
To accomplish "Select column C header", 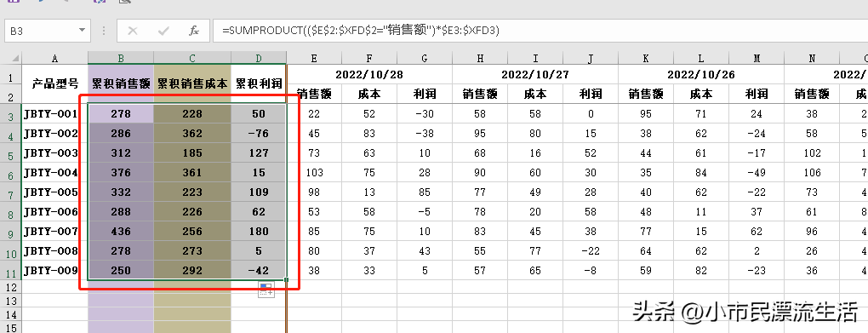I will pyautogui.click(x=192, y=58).
